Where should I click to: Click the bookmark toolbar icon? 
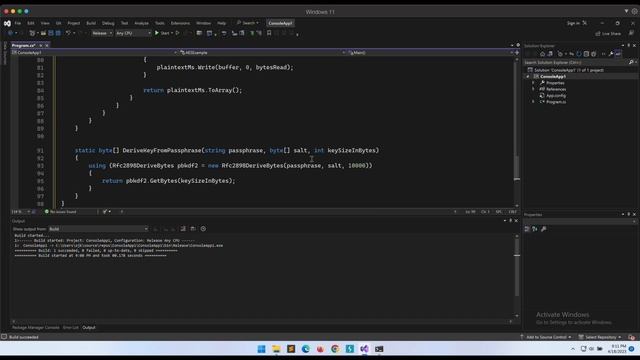269,33
